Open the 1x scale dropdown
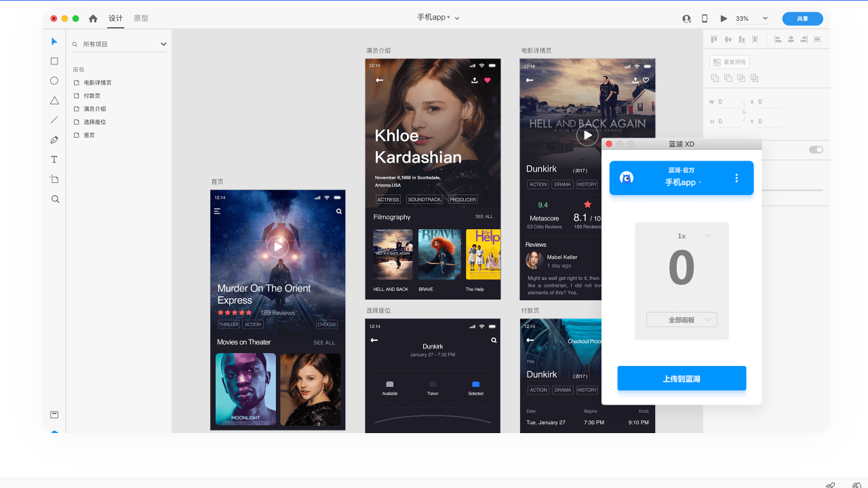Viewport: 868px width, 488px height. coord(693,236)
